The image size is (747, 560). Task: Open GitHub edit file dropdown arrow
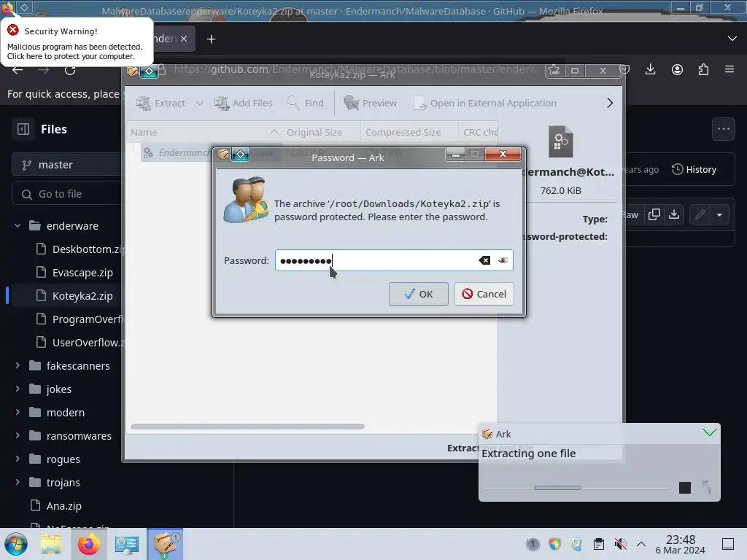[x=719, y=215]
